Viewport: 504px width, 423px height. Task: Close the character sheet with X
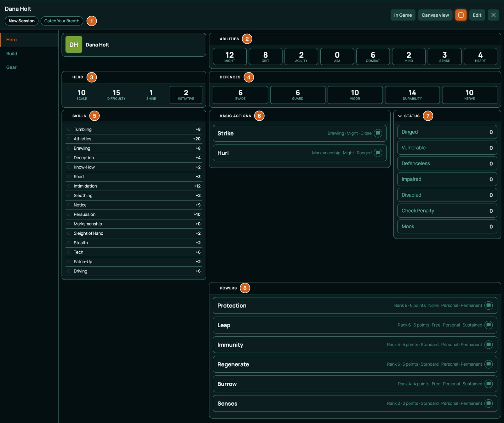[493, 15]
